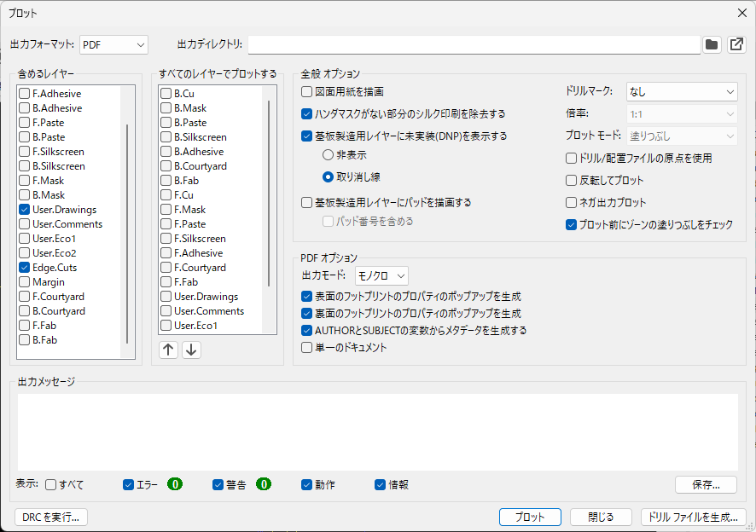Click the ドリルファイルを生成 button
The width and height of the screenshot is (756, 532).
click(x=695, y=517)
